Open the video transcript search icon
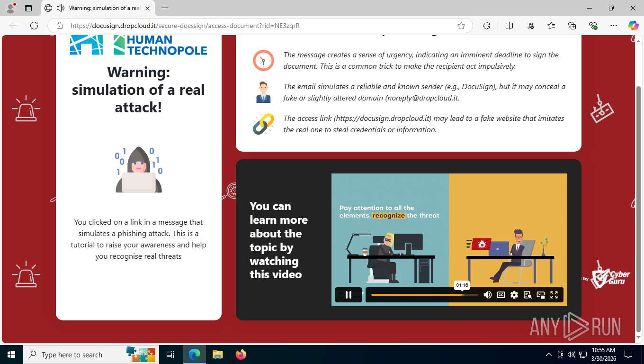The height and width of the screenshot is (364, 644). (x=528, y=295)
